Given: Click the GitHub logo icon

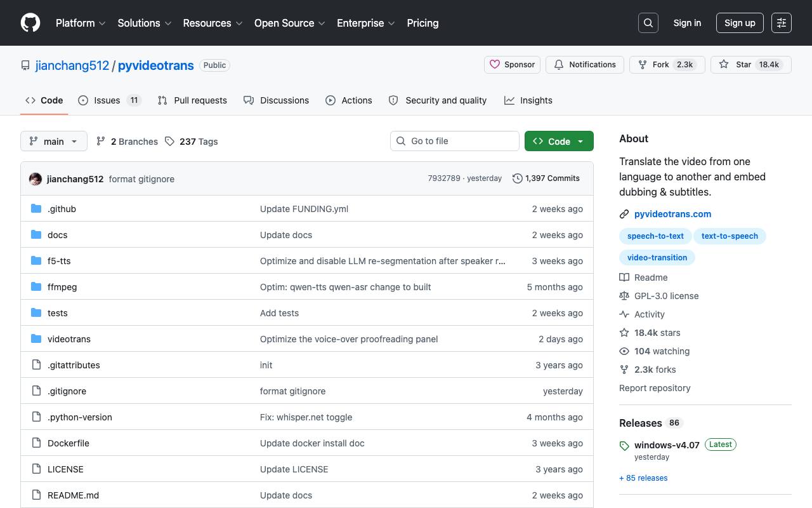Looking at the screenshot, I should [x=30, y=23].
